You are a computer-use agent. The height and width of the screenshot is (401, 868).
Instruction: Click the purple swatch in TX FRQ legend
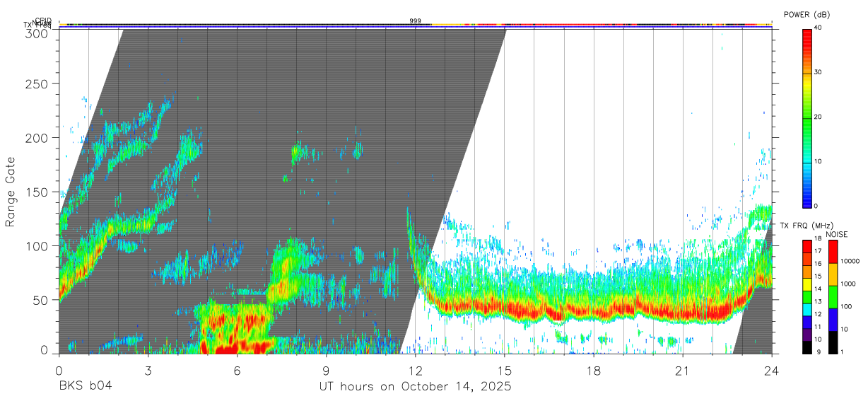[807, 335]
